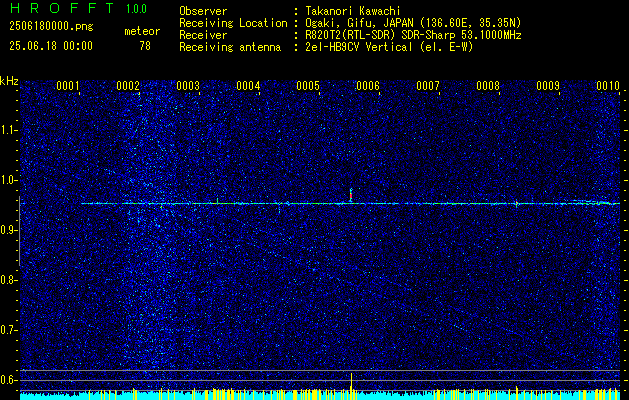Click time marker 0001

[67, 86]
